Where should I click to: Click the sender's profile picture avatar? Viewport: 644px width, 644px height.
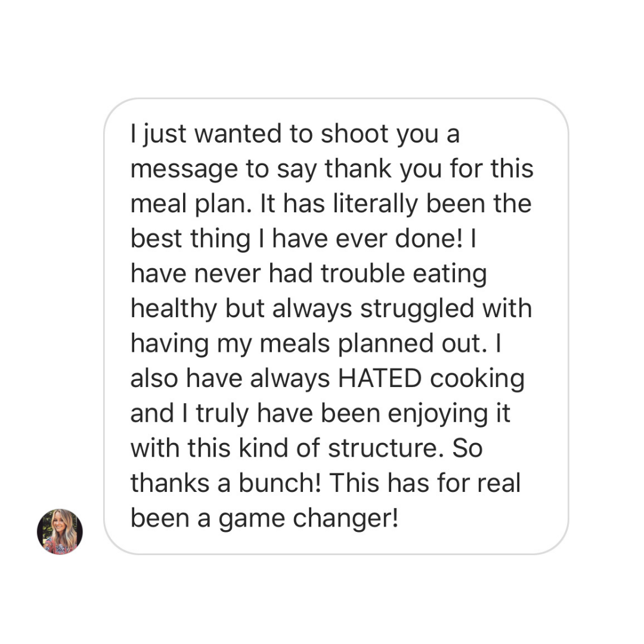click(x=60, y=531)
